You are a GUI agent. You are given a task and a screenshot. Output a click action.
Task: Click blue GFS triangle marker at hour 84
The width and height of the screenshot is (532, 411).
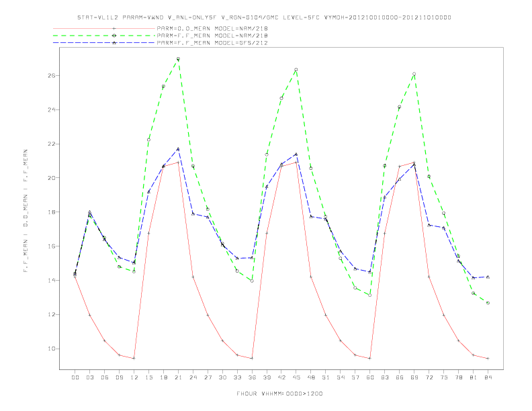pyautogui.click(x=488, y=277)
